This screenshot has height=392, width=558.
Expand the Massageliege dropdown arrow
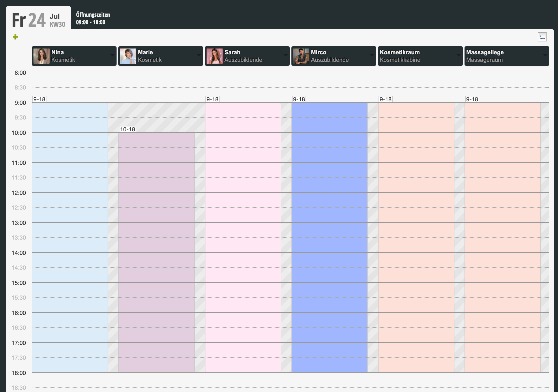(545, 55)
